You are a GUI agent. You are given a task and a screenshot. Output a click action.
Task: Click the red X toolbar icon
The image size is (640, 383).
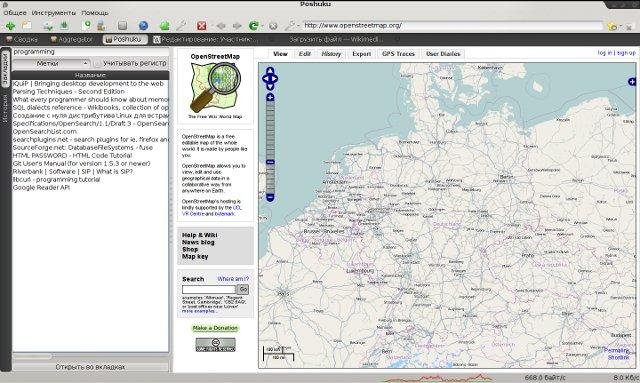(x=202, y=26)
